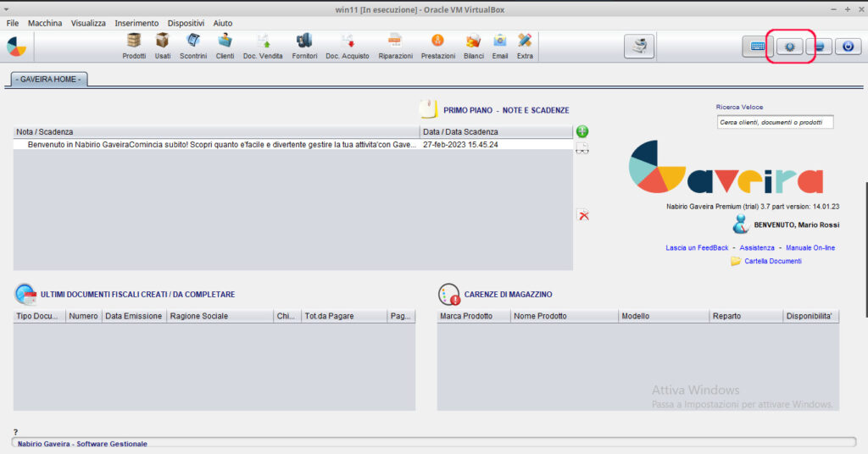Open the Macchina menu

[x=45, y=23]
